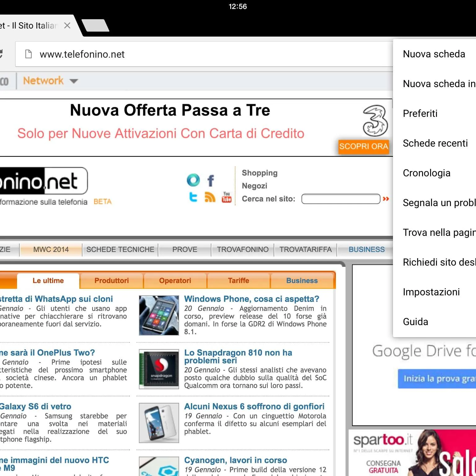Viewport: 476px width, 476px height.
Task: Open the spartoo.it advertisement logo
Action: pyautogui.click(x=383, y=440)
